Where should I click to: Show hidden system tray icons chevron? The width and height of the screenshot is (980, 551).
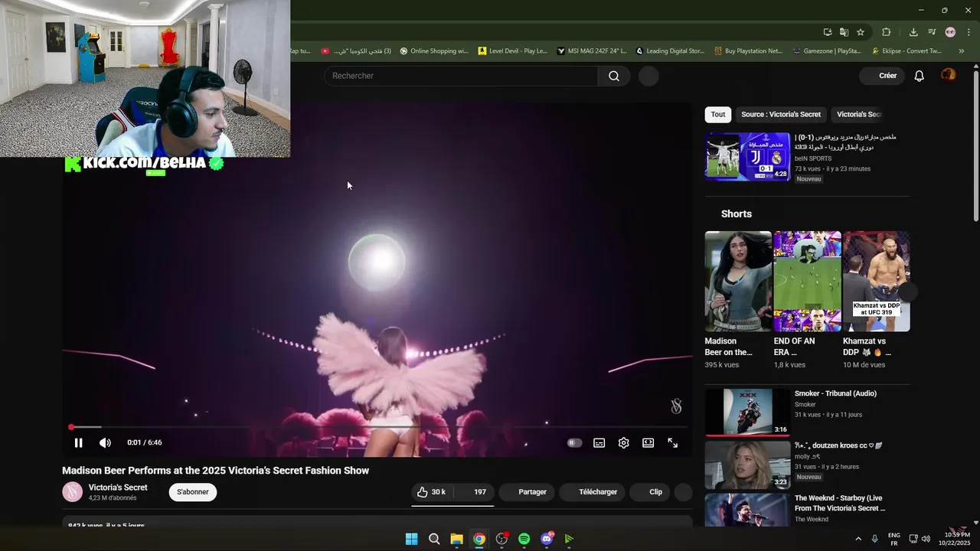pyautogui.click(x=857, y=539)
